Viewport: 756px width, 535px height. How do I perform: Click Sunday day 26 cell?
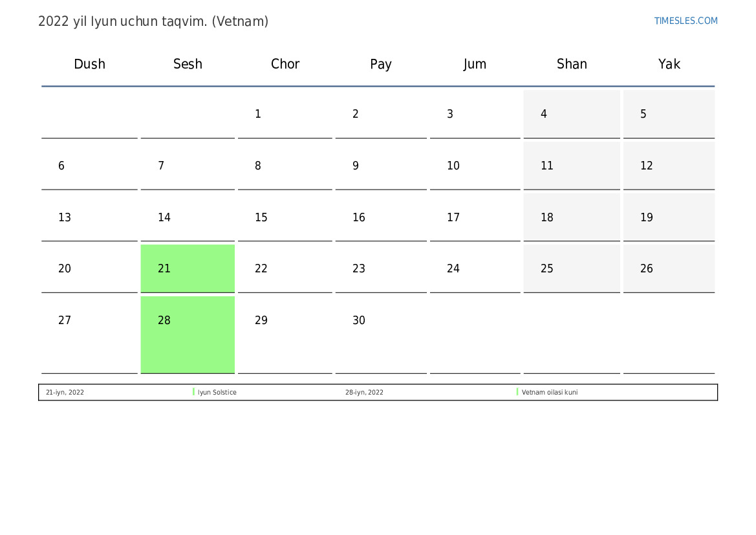(669, 268)
